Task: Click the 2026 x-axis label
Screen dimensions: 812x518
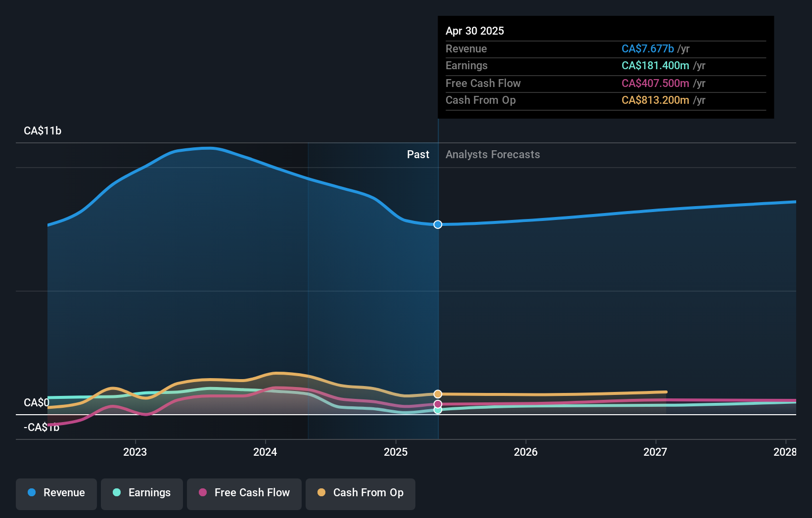Action: point(526,452)
